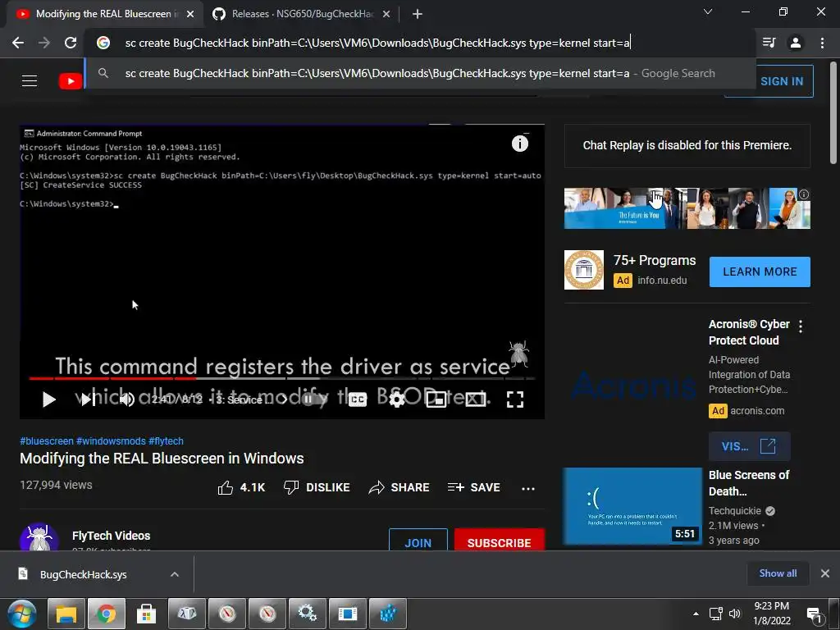This screenshot has width=840, height=630.
Task: Open Chrome's three-dot menu
Action: point(822,43)
